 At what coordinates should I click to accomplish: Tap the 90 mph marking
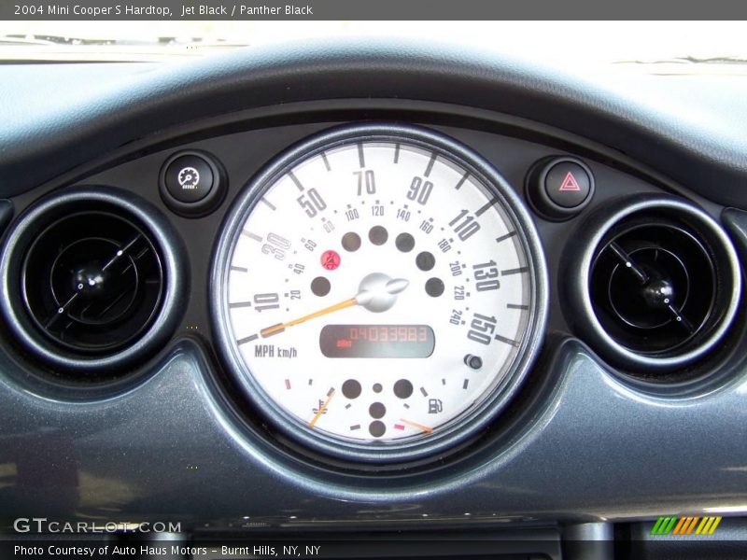pos(419,190)
